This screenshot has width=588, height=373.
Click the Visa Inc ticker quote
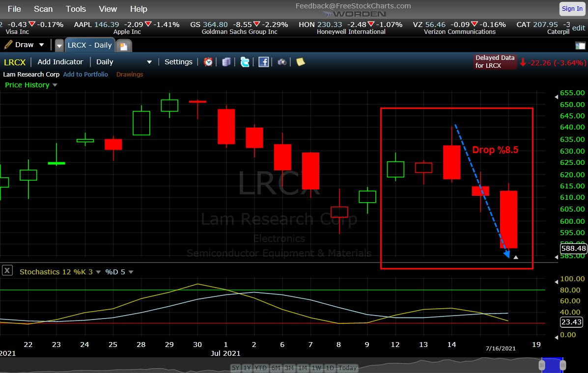tap(32, 27)
